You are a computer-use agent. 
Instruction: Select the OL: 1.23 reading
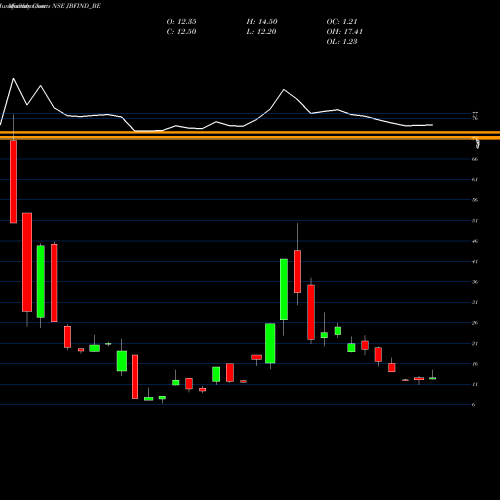342,42
